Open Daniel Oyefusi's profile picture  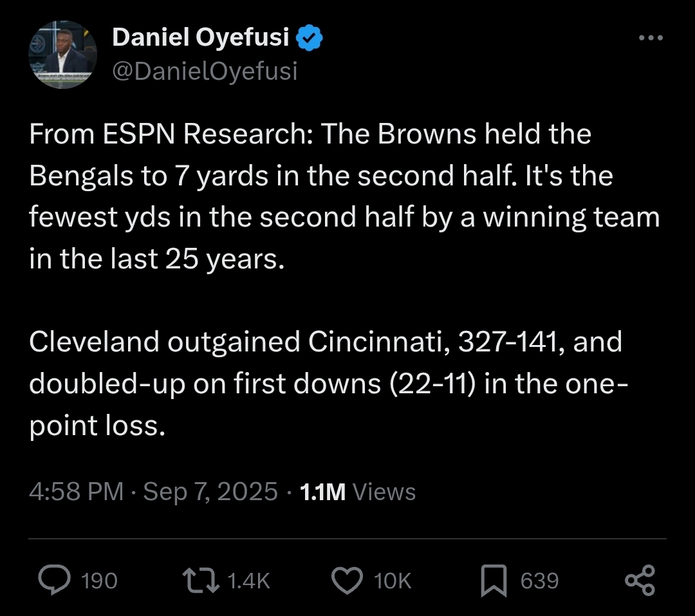[63, 55]
